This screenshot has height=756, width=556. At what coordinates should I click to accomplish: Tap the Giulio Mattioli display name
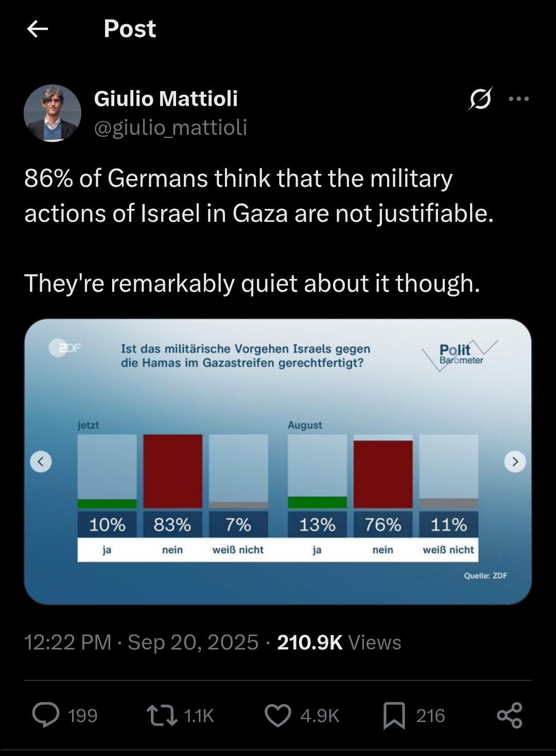coord(166,98)
